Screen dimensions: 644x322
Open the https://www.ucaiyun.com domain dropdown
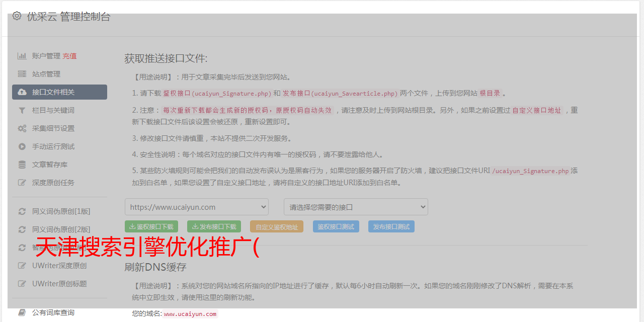[x=197, y=207]
